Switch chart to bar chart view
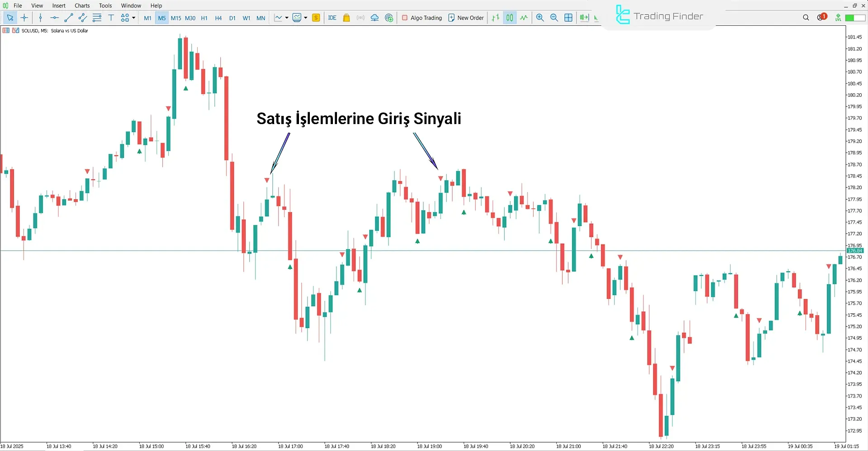This screenshot has height=451, width=868. point(496,18)
